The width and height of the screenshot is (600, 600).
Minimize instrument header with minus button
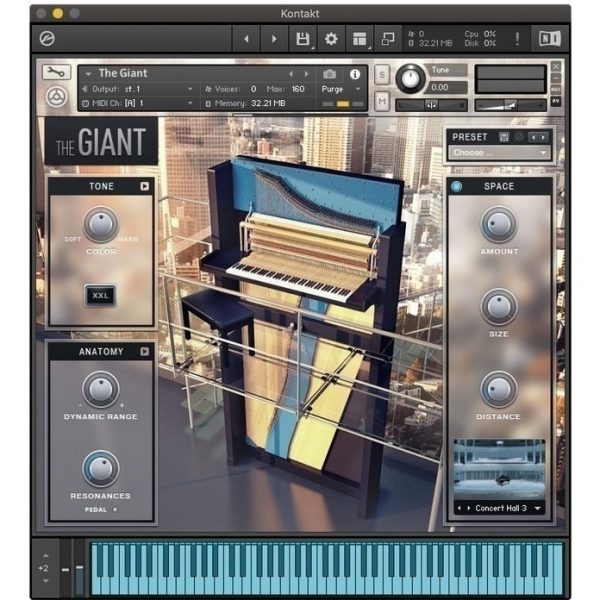556,78
